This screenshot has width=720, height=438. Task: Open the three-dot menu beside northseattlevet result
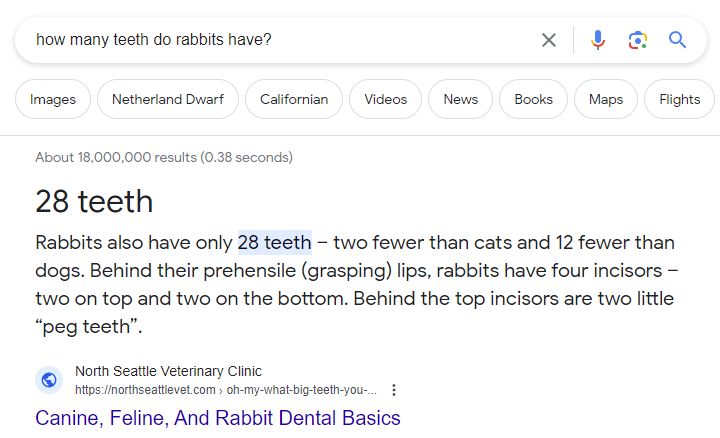coord(394,390)
